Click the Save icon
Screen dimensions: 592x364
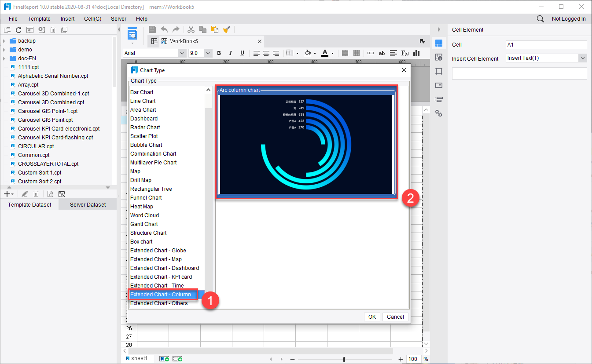tap(152, 29)
